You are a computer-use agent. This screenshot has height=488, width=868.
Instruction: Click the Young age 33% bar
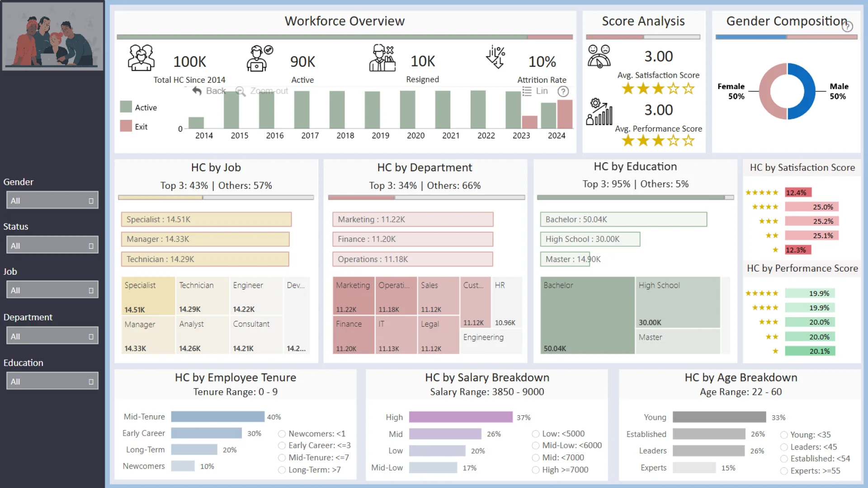click(719, 417)
